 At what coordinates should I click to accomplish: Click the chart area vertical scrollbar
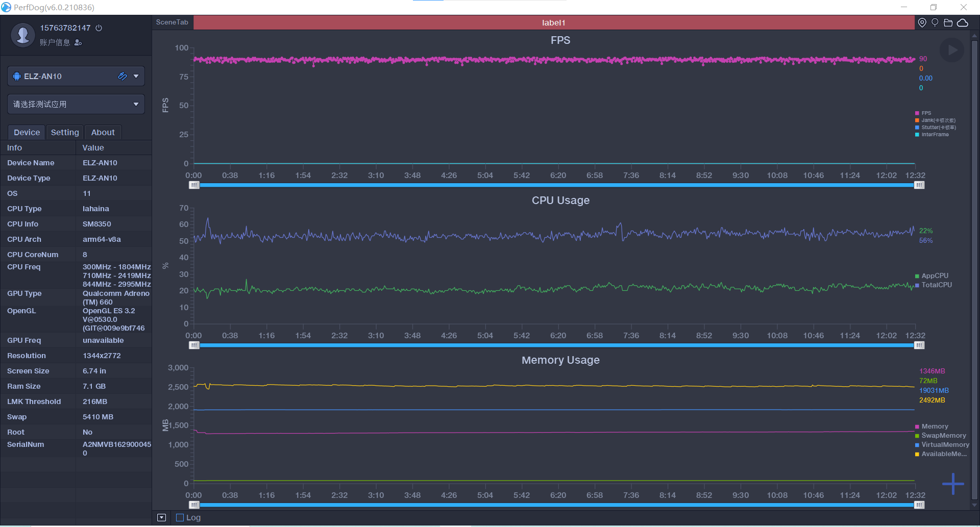[974, 269]
